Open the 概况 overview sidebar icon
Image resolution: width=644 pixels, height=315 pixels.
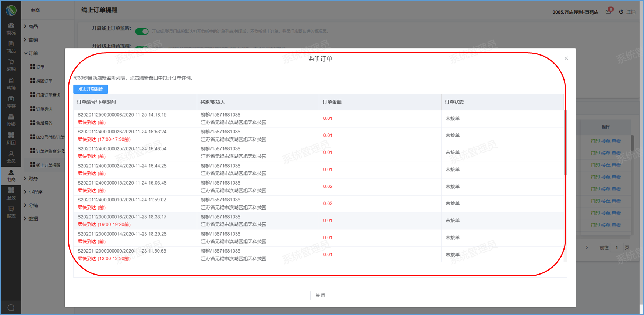point(11,28)
